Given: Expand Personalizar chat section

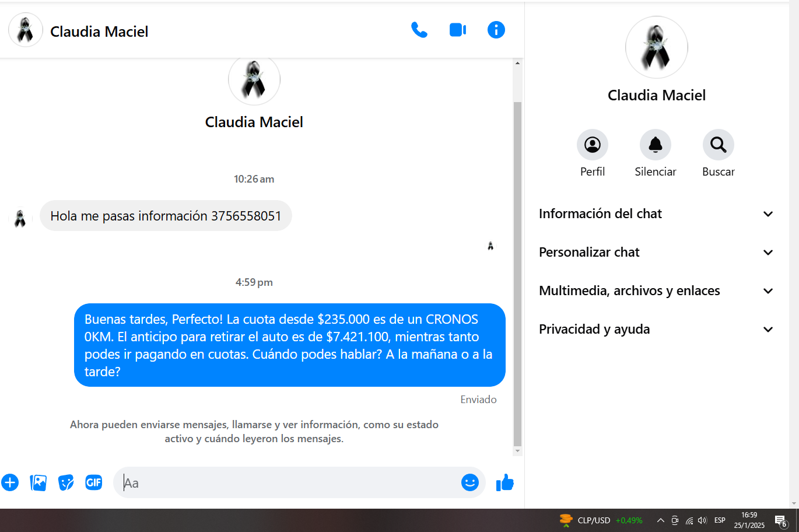Looking at the screenshot, I should click(x=657, y=253).
